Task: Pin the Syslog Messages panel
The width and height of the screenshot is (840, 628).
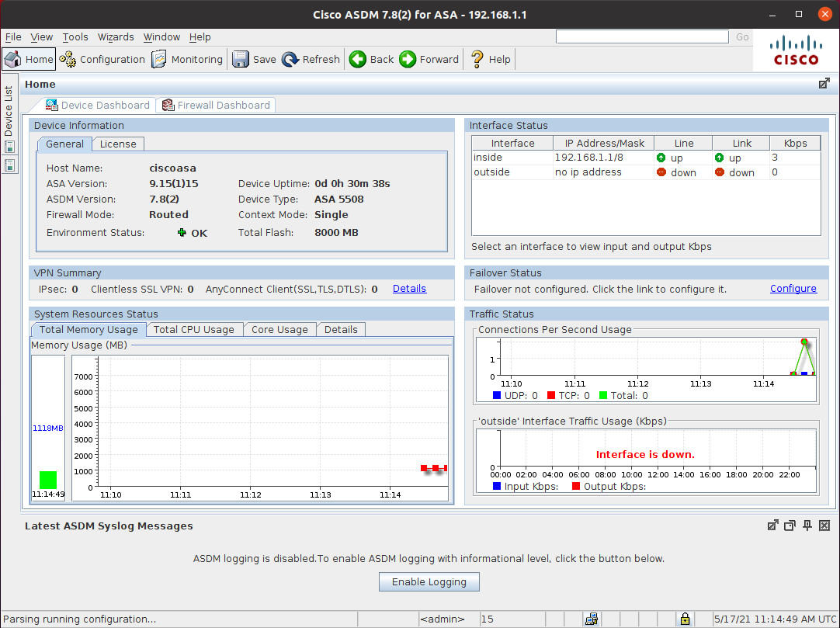Action: [x=807, y=526]
